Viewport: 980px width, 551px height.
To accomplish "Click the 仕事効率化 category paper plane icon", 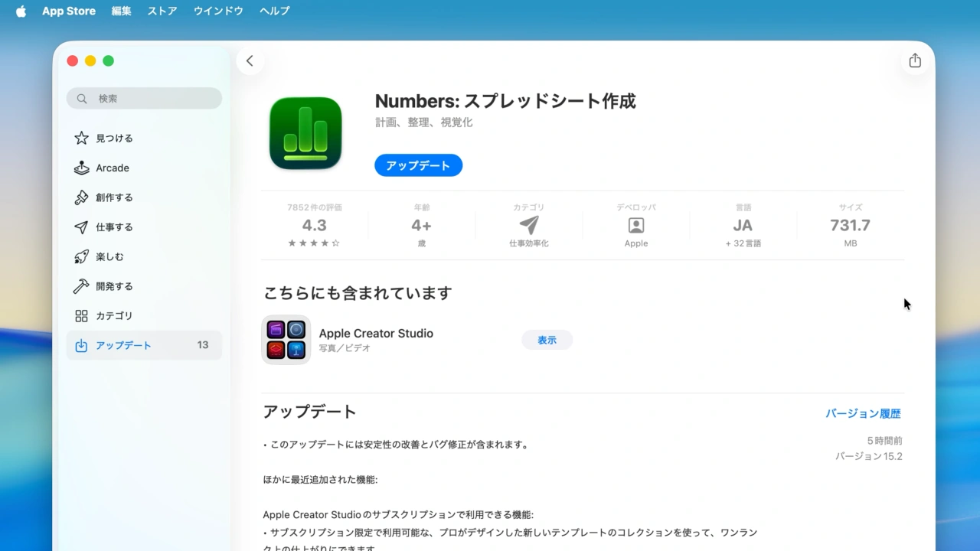I will pos(528,225).
